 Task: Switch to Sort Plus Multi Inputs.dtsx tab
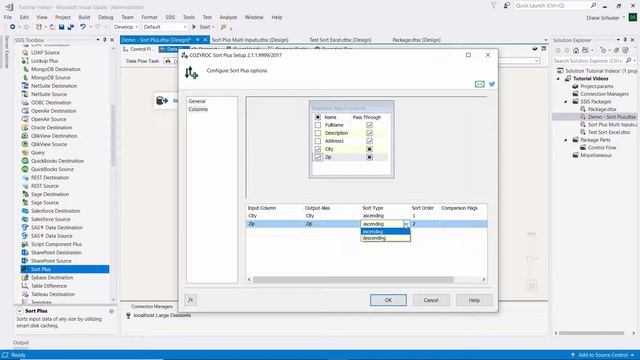250,40
